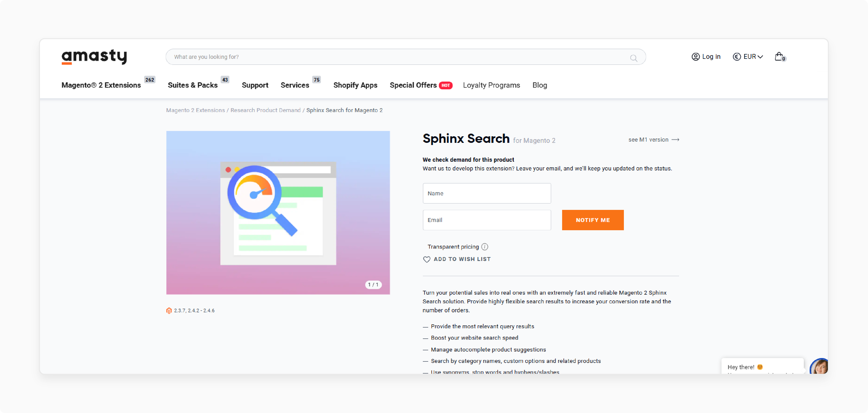
Task: Open the Services menu
Action: tap(295, 85)
